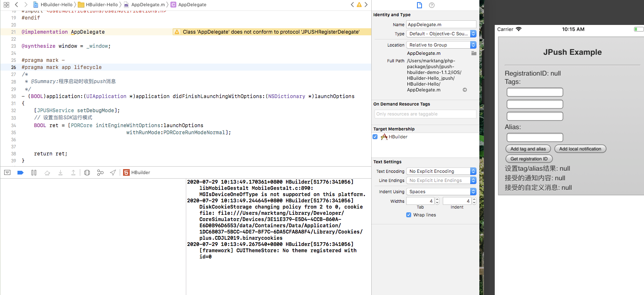644x295 pixels.
Task: Click the Tab width stepper
Action: tap(437, 201)
